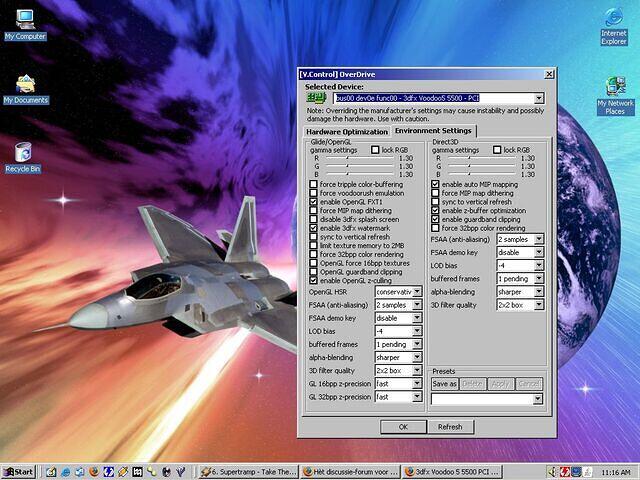This screenshot has height=480, width=640.
Task: Launch Firefox from the quick launch bar
Action: tap(94, 472)
